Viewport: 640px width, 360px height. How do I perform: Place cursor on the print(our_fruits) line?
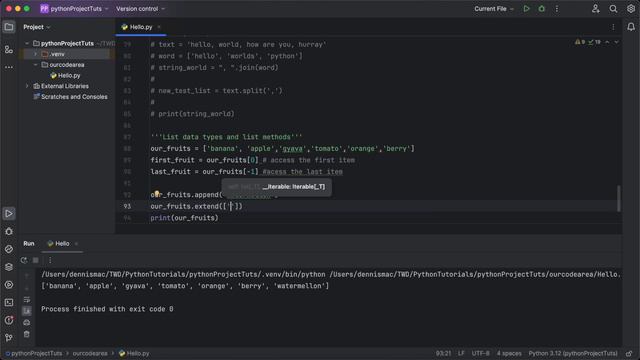[184, 218]
